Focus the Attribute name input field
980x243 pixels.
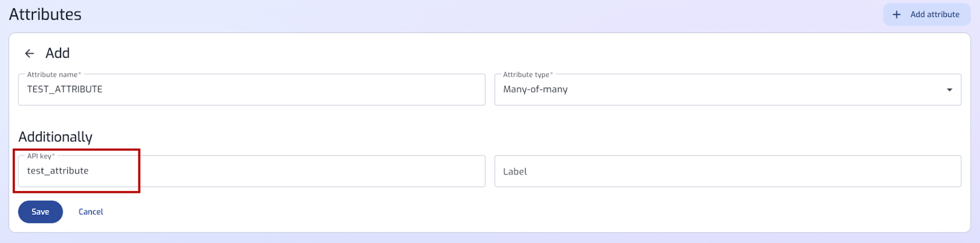point(252,89)
